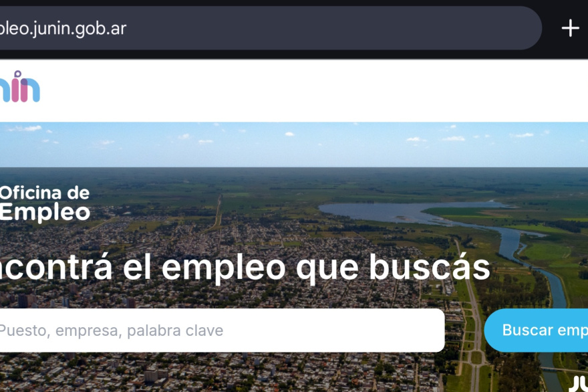The image size is (588, 392).
Task: Click the 'Oficina de Empleo' title text
Action: pos(45,203)
